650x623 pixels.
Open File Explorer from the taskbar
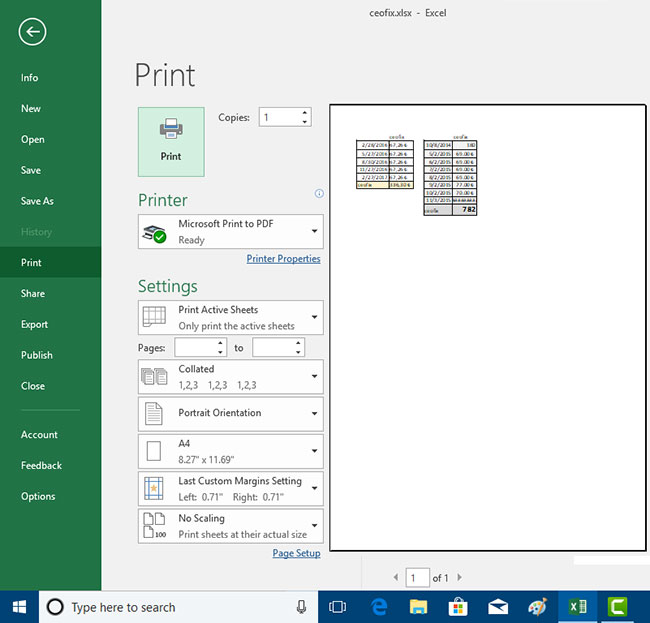(418, 607)
